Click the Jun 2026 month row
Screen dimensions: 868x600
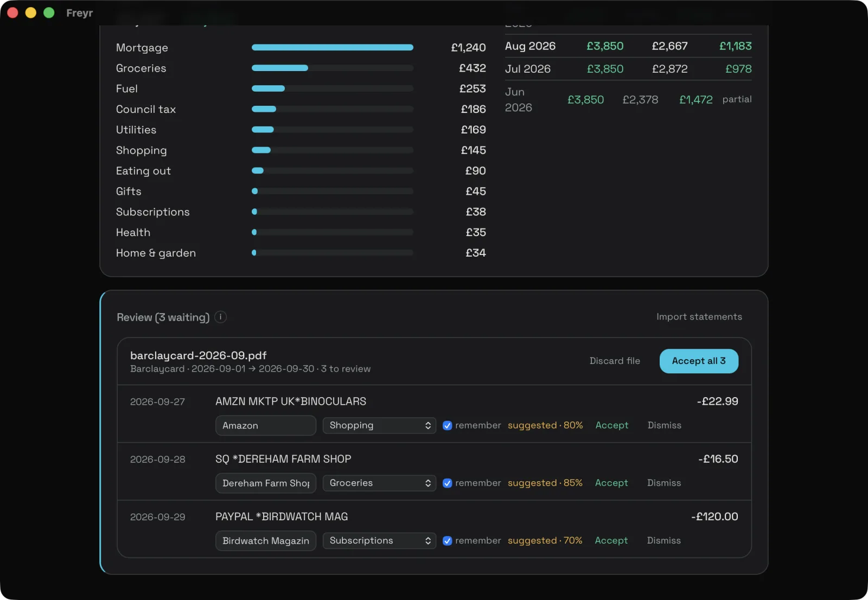coord(628,100)
